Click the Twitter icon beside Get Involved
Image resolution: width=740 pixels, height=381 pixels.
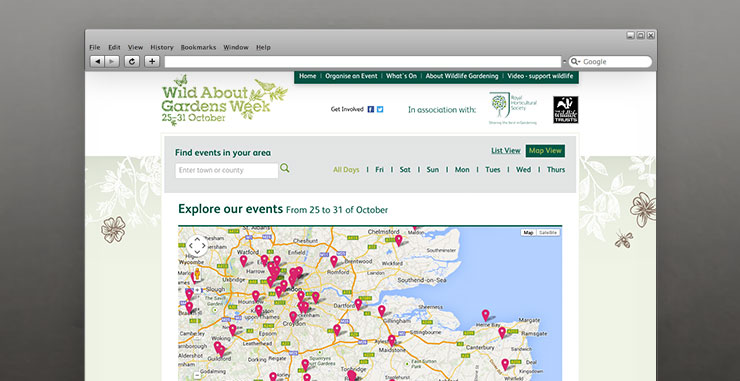point(380,109)
